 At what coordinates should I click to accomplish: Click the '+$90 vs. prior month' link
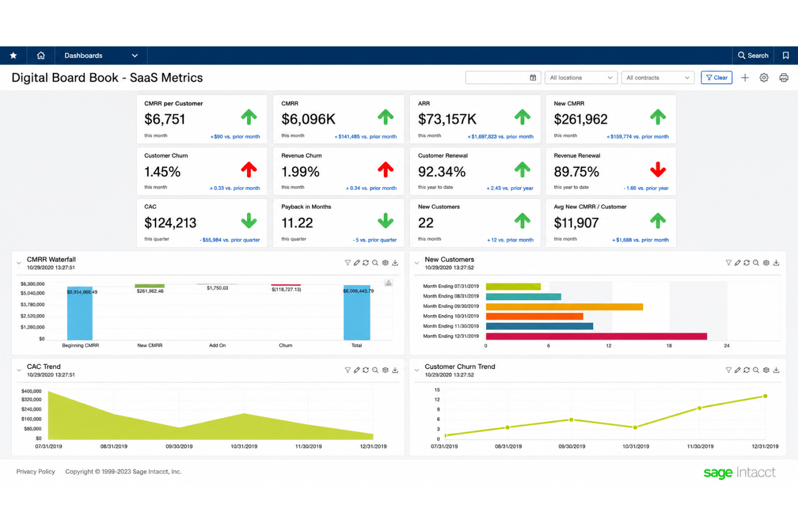click(x=235, y=137)
